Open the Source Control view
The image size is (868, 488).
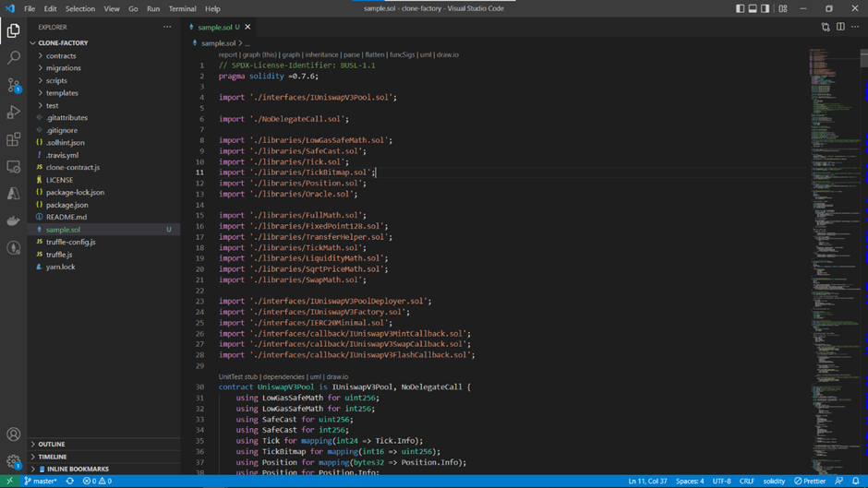[13, 85]
